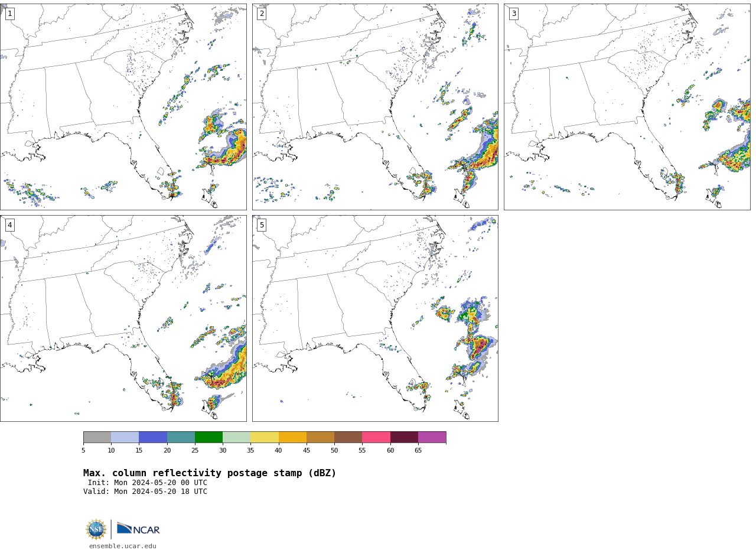Click the teal 20-25 dBZ swatch
This screenshot has height=553, width=756.
click(181, 437)
